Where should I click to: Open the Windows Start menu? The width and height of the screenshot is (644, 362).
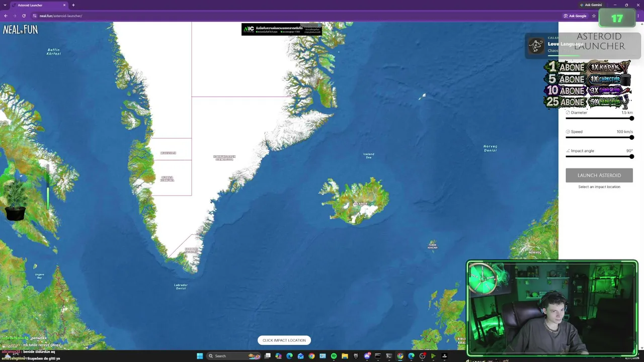pyautogui.click(x=200, y=356)
